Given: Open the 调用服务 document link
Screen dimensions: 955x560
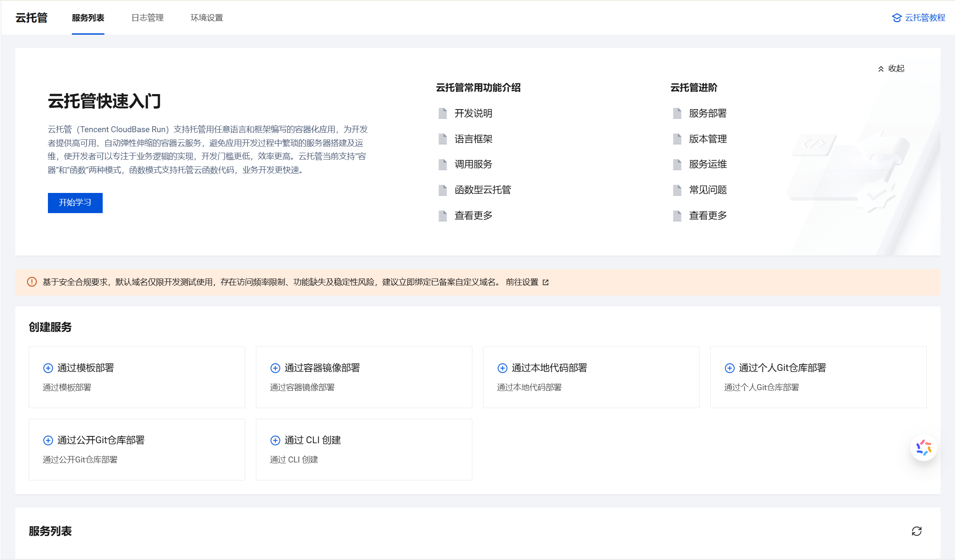Looking at the screenshot, I should 473,164.
